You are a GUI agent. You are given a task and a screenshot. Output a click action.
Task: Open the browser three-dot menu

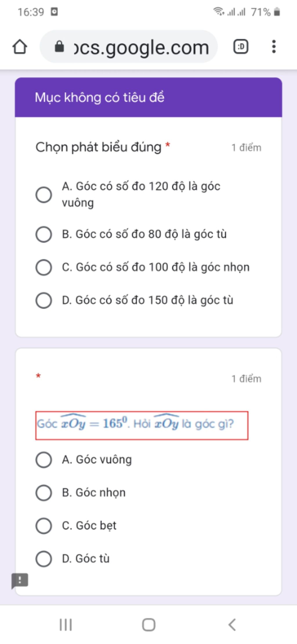[274, 46]
